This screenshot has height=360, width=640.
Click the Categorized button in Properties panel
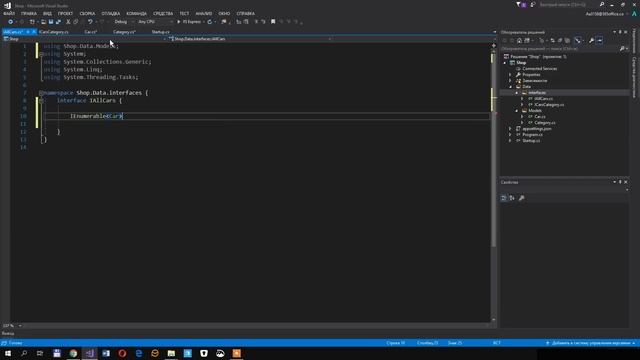tap(504, 198)
